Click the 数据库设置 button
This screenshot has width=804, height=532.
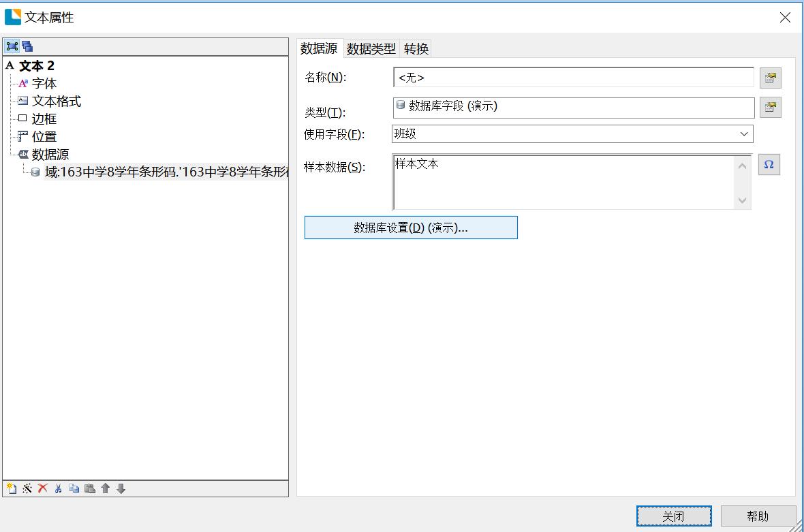(411, 227)
